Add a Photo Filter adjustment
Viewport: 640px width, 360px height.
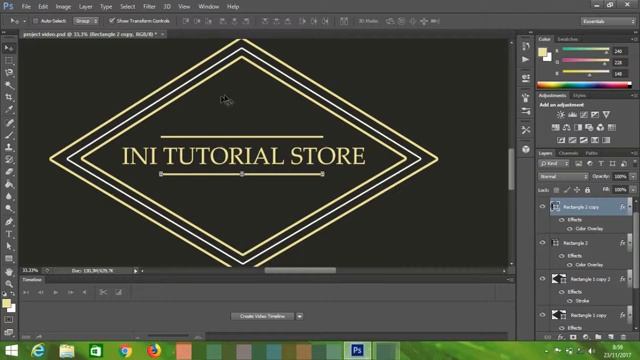coord(589,127)
